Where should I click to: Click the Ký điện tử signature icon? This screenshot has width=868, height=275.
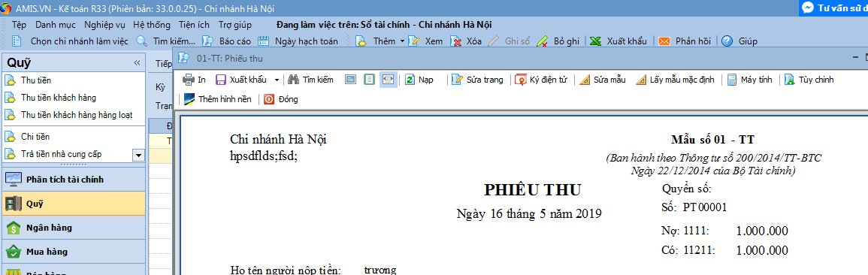pos(520,80)
